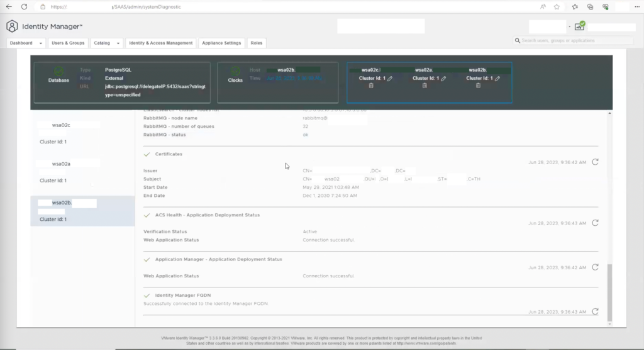Delete node wsa02c with the trash icon

point(371,86)
